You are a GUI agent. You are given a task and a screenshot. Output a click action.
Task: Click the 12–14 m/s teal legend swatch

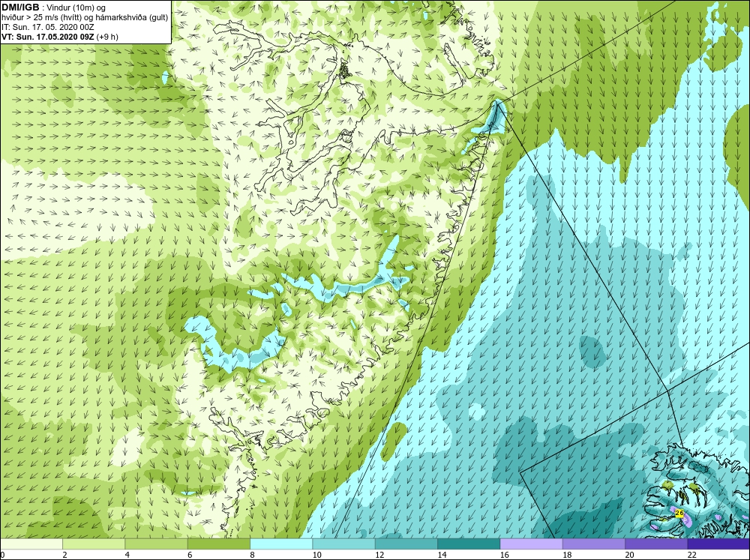(x=406, y=544)
